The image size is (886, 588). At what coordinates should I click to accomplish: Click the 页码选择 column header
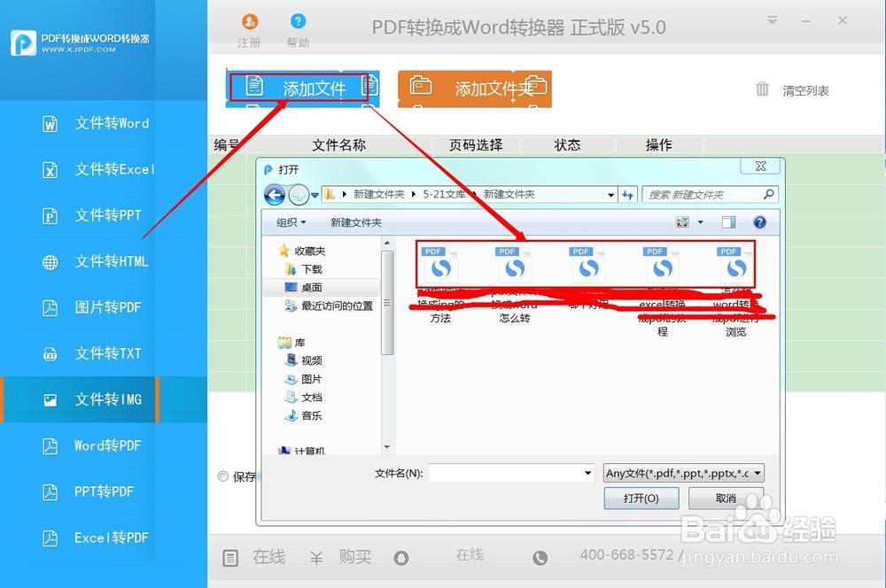tap(476, 145)
